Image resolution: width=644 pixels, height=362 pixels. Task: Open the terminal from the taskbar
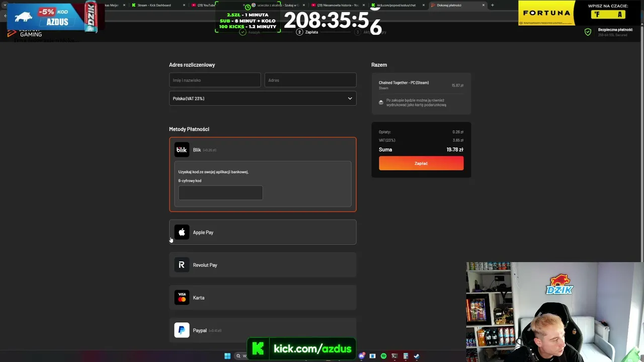click(394, 356)
